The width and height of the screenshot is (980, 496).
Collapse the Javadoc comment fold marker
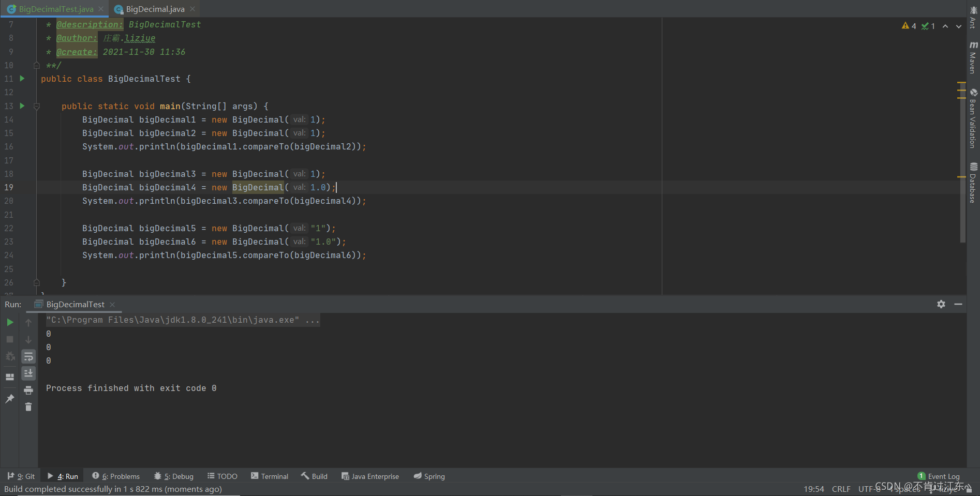click(37, 65)
